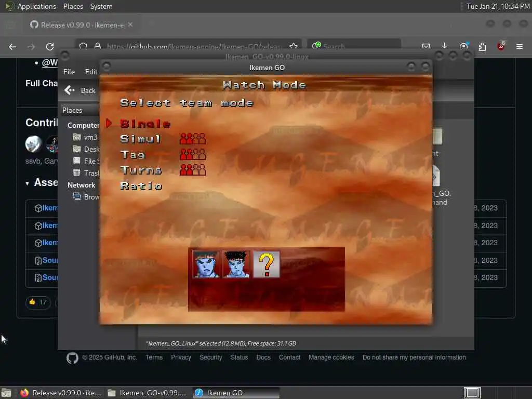Open the Firefox extensions puzzle icon
Image resolution: width=532 pixels, height=399 pixels.
pos(482,46)
